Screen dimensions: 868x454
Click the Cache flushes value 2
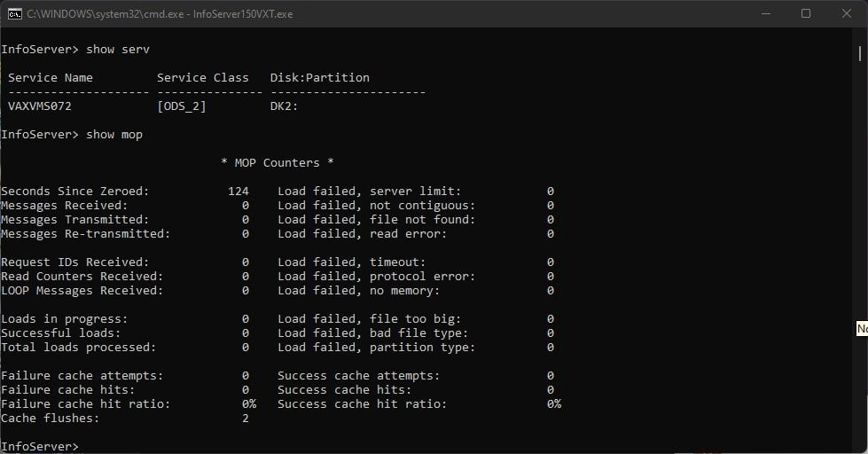pos(246,418)
